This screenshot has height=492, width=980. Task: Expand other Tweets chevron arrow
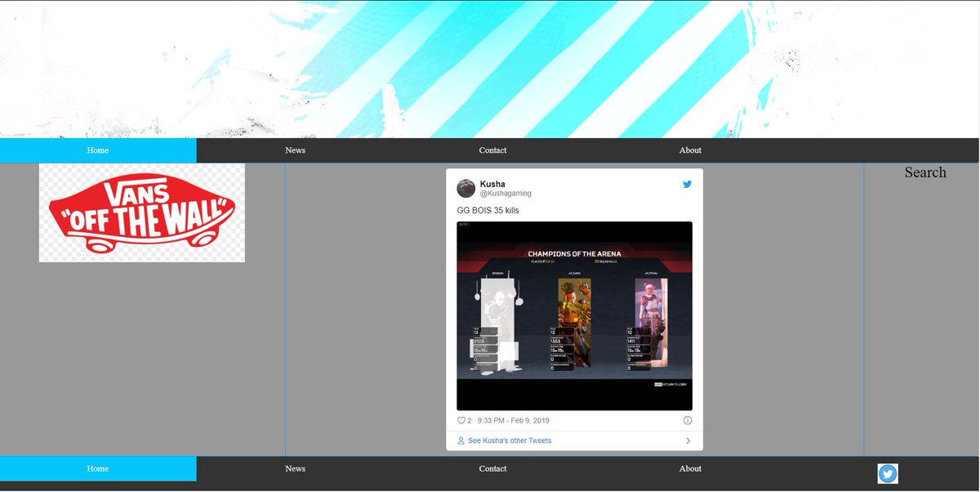pos(688,441)
